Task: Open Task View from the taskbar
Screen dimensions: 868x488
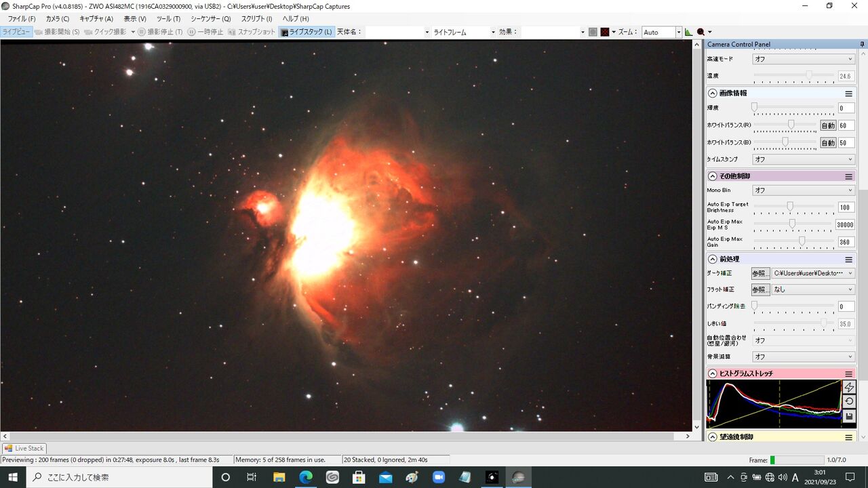Action: pos(252,477)
